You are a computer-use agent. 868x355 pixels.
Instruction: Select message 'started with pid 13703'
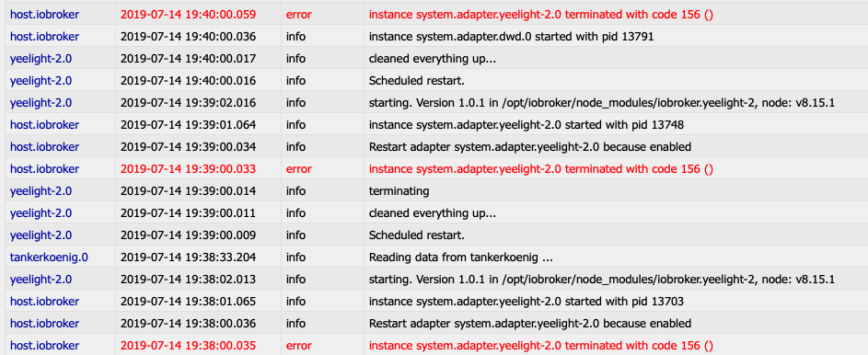526,302
